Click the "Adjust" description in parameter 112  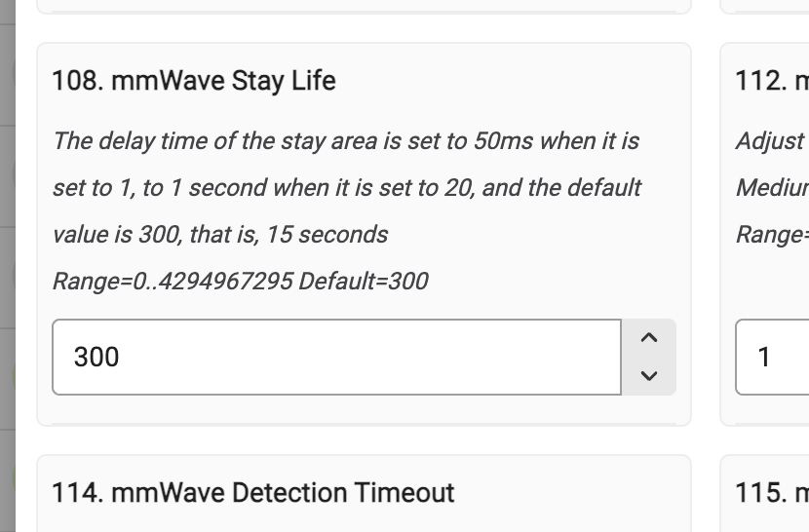pos(770,141)
